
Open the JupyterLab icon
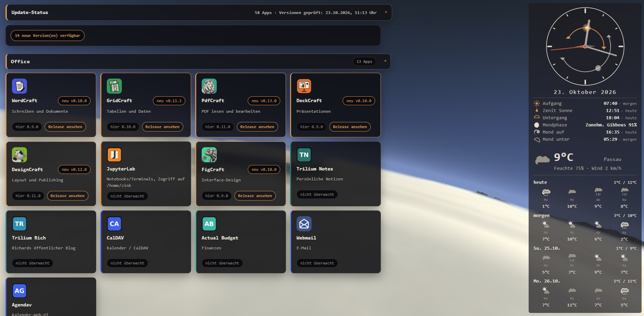click(114, 155)
